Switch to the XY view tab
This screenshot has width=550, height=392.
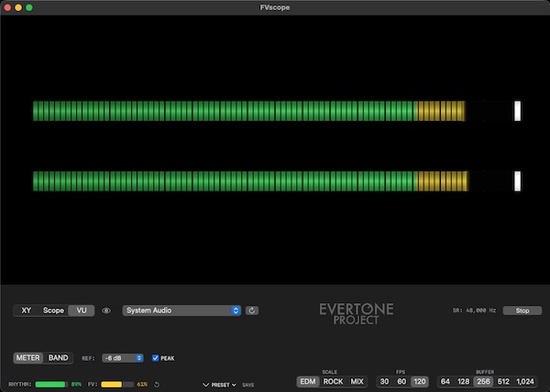(x=27, y=310)
